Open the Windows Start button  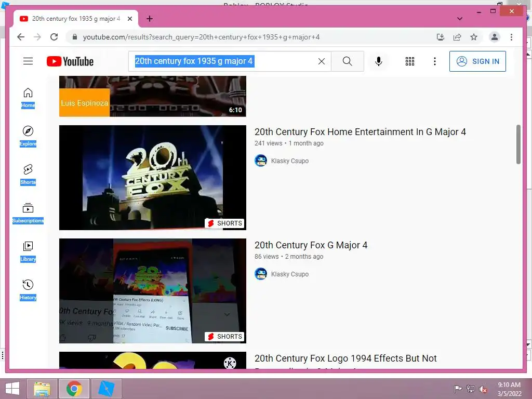pos(12,389)
